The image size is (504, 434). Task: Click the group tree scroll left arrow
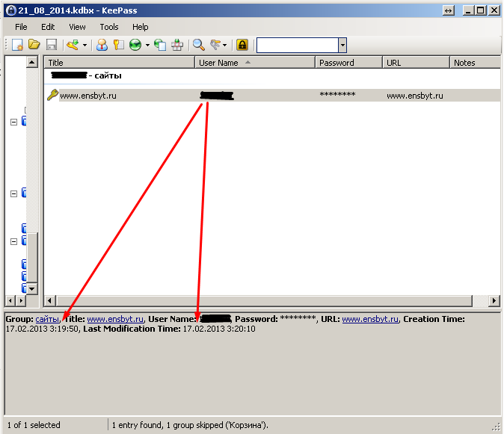tap(10, 301)
